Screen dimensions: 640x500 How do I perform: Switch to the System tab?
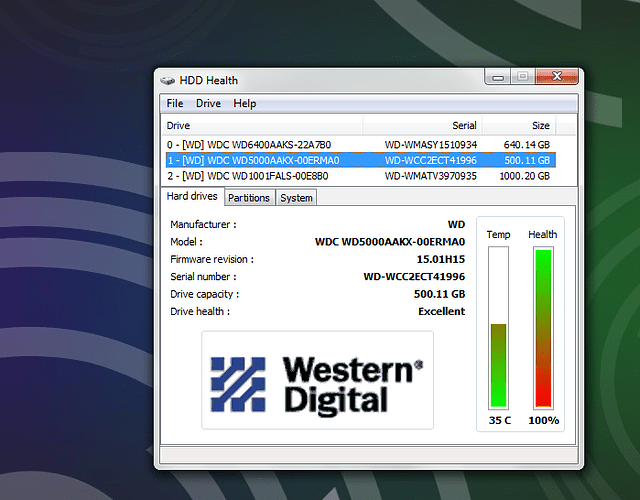click(296, 198)
